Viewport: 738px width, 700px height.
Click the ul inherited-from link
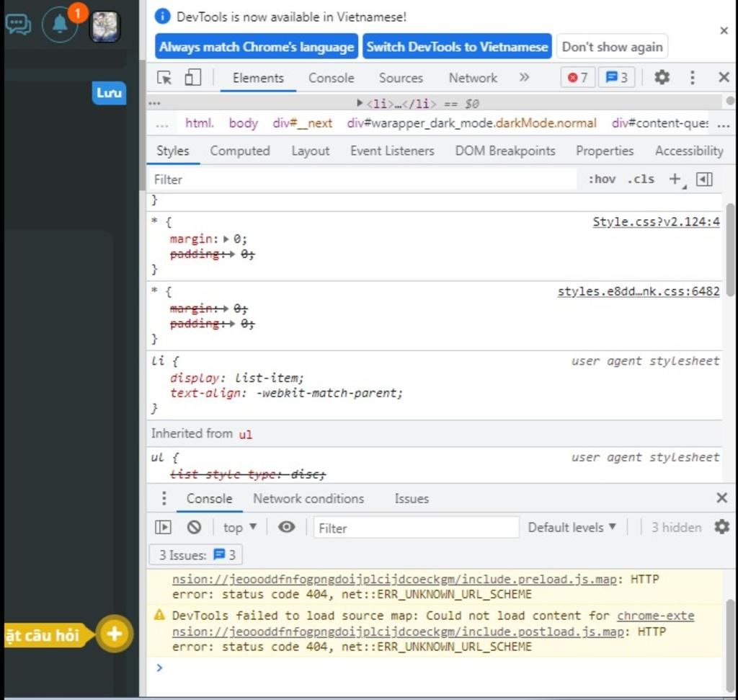pos(245,434)
